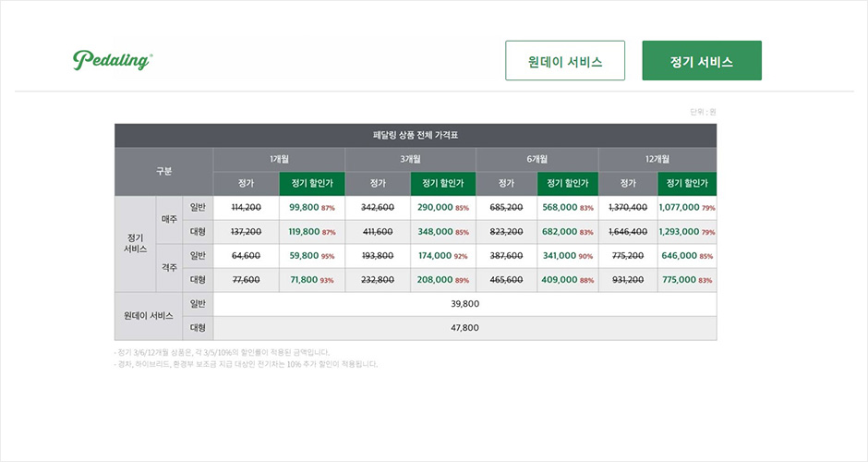This screenshot has height=462, width=868.
Task: Select the 568,000 discounted price cell
Action: 568,208
